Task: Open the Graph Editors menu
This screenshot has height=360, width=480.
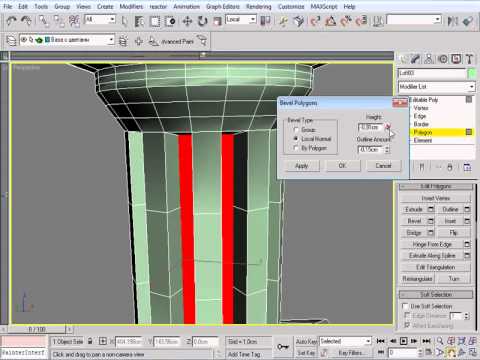Action: [x=223, y=7]
